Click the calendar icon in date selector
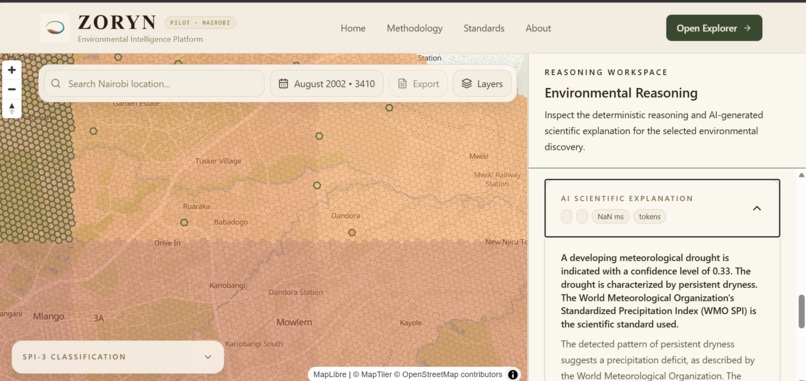The height and width of the screenshot is (381, 806). [283, 84]
